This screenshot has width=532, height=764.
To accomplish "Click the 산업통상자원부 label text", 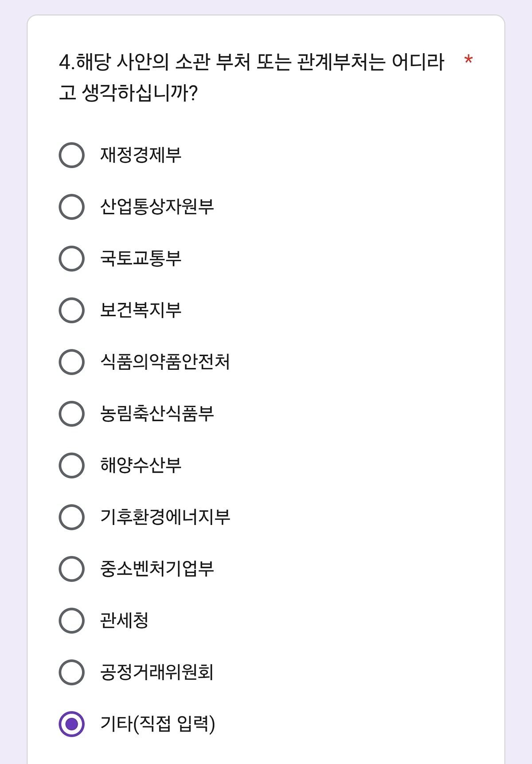I will click(x=157, y=207).
